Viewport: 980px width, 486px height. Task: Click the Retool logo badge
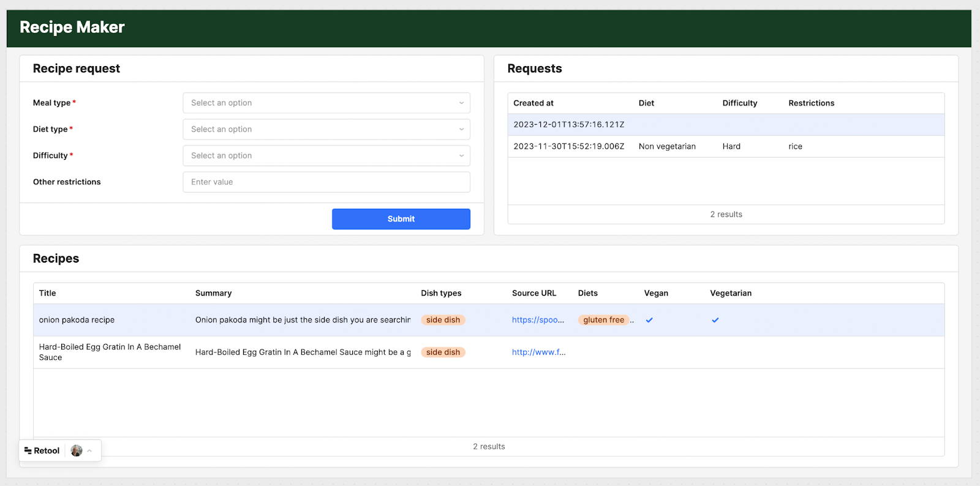pyautogui.click(x=42, y=450)
